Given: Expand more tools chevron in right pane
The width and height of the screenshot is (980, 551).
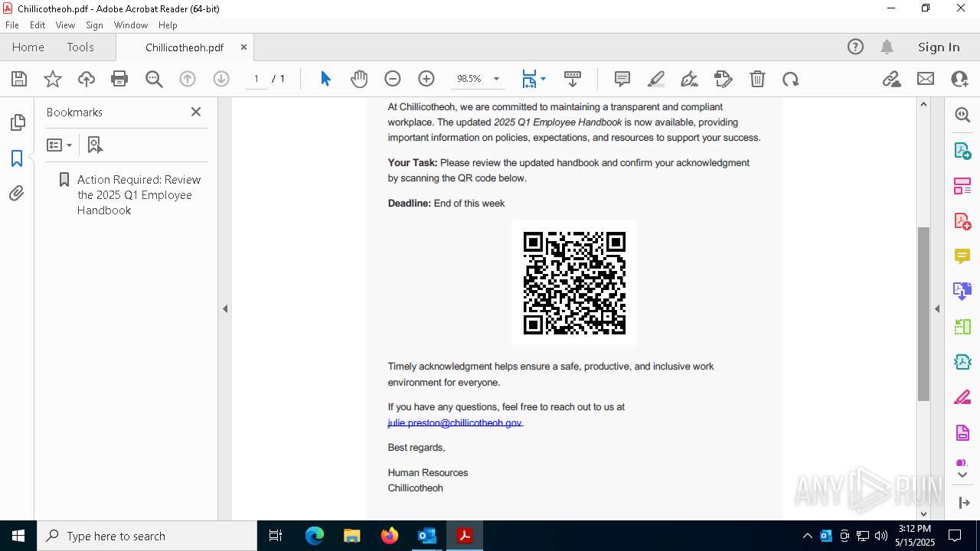Looking at the screenshot, I should click(962, 475).
